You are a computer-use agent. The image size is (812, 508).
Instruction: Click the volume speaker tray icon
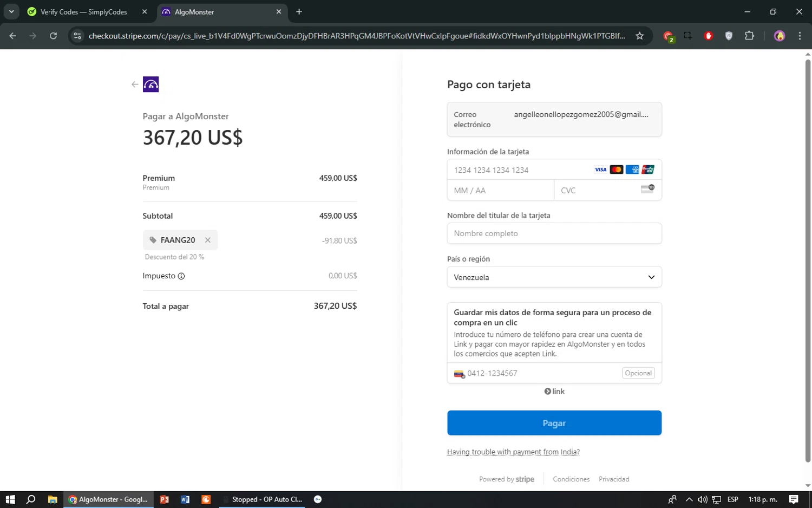pos(703,499)
